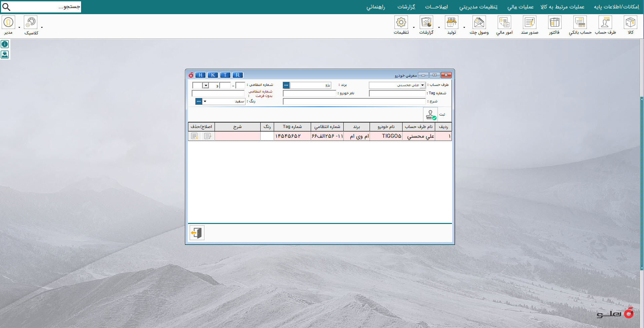Open the عمليات مالي menu

pyautogui.click(x=520, y=7)
